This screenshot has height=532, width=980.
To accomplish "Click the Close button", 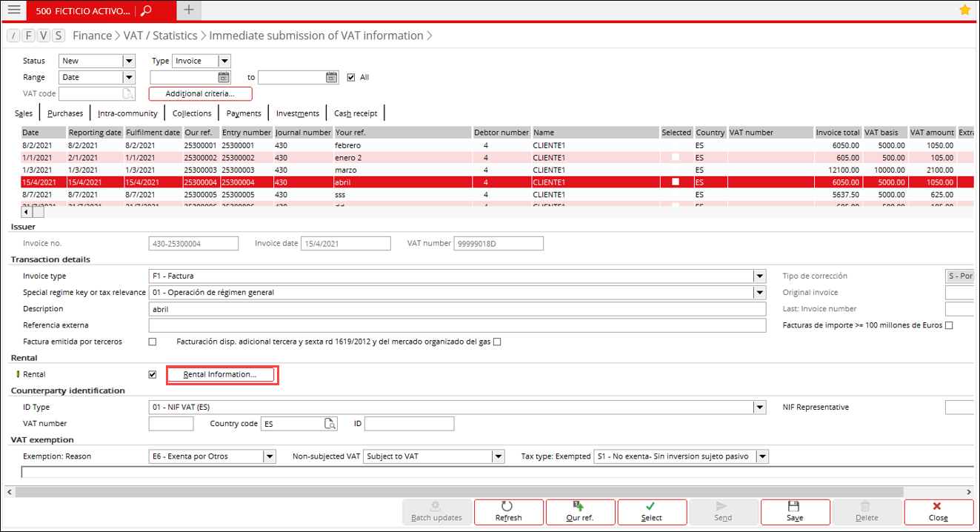I will pyautogui.click(x=939, y=511).
